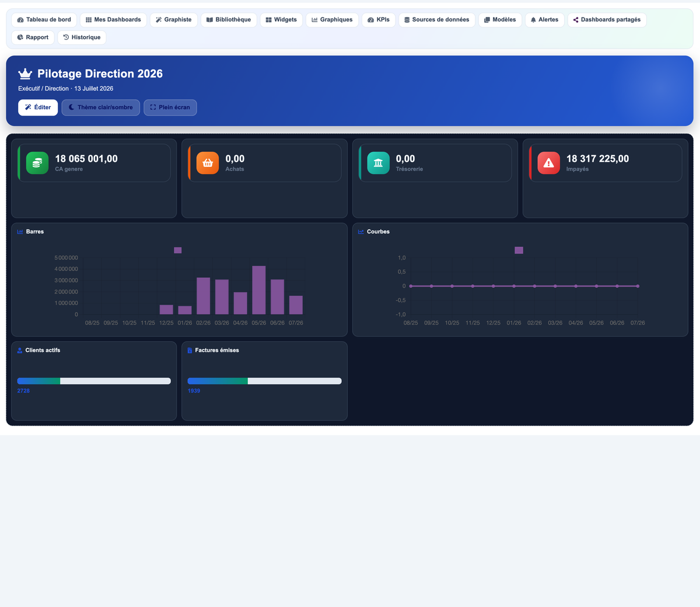Click the user icon next to Clients actifs
700x607 pixels.
tap(20, 350)
